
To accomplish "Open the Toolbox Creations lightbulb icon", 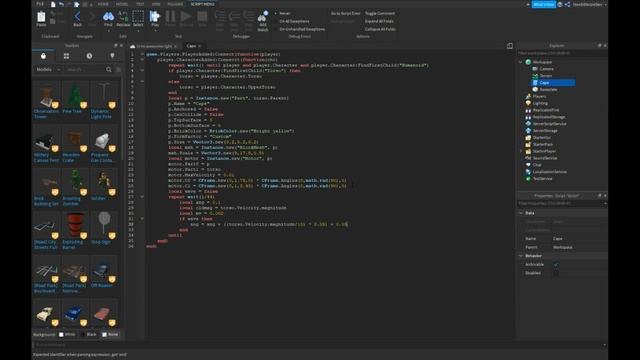I will point(112,56).
